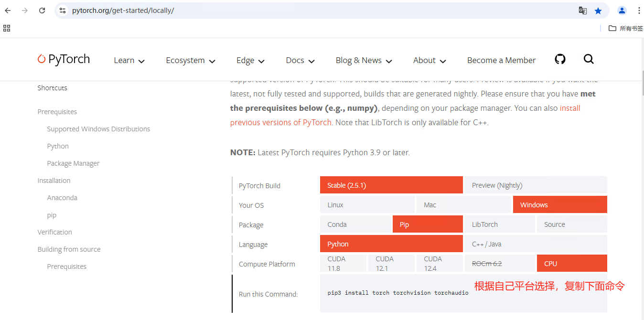Jump to Anaconda shortcut

62,198
